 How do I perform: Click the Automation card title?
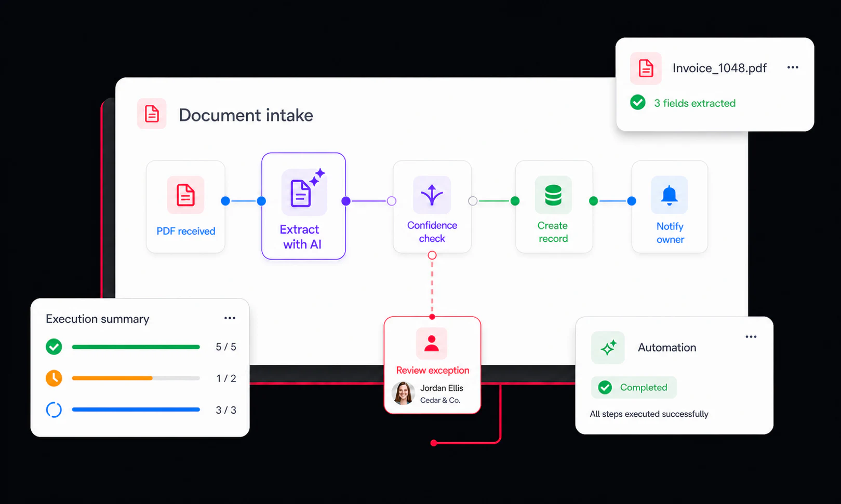[x=667, y=347]
